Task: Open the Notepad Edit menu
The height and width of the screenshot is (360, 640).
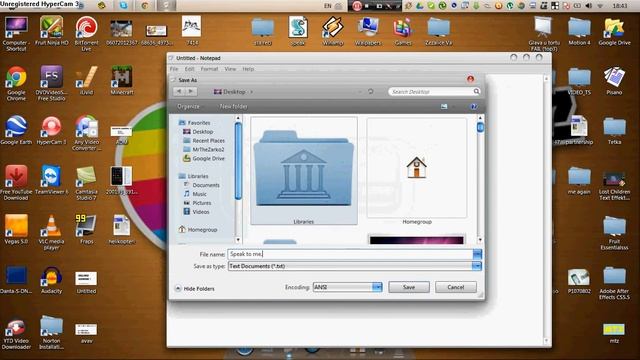Action: click(x=189, y=69)
